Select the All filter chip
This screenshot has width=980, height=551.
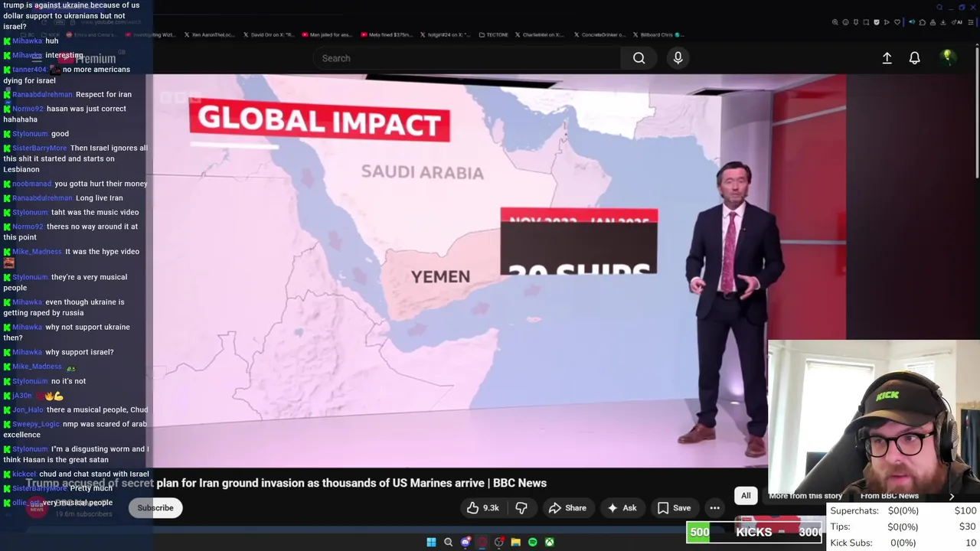click(x=746, y=495)
